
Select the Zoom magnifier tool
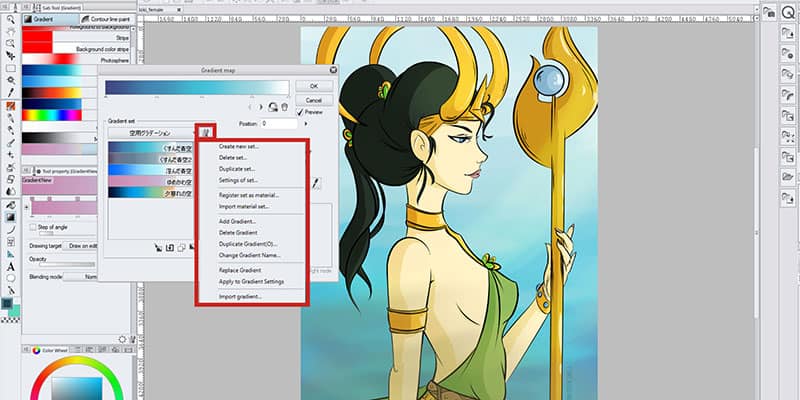(11, 19)
